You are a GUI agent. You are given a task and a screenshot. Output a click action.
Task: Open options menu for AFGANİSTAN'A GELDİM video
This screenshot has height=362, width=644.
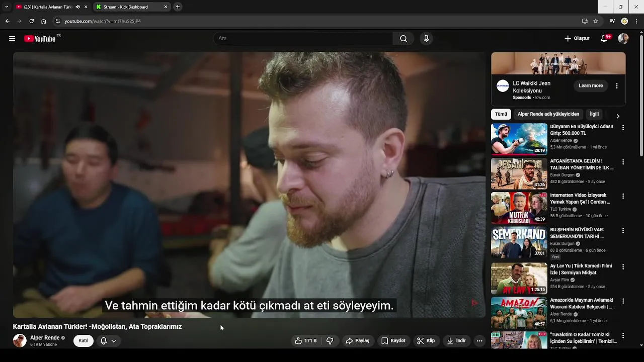[623, 162]
